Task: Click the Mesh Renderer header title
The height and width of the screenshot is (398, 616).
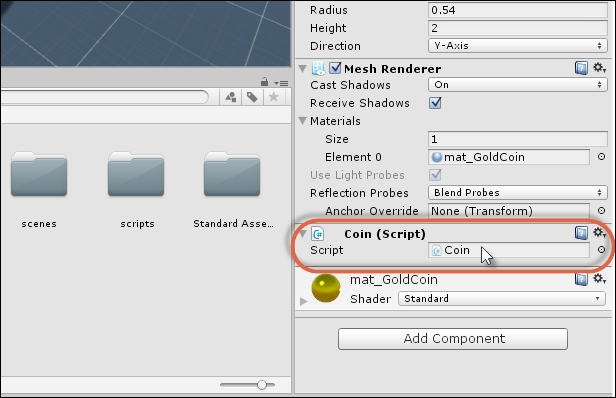Action: 392,69
